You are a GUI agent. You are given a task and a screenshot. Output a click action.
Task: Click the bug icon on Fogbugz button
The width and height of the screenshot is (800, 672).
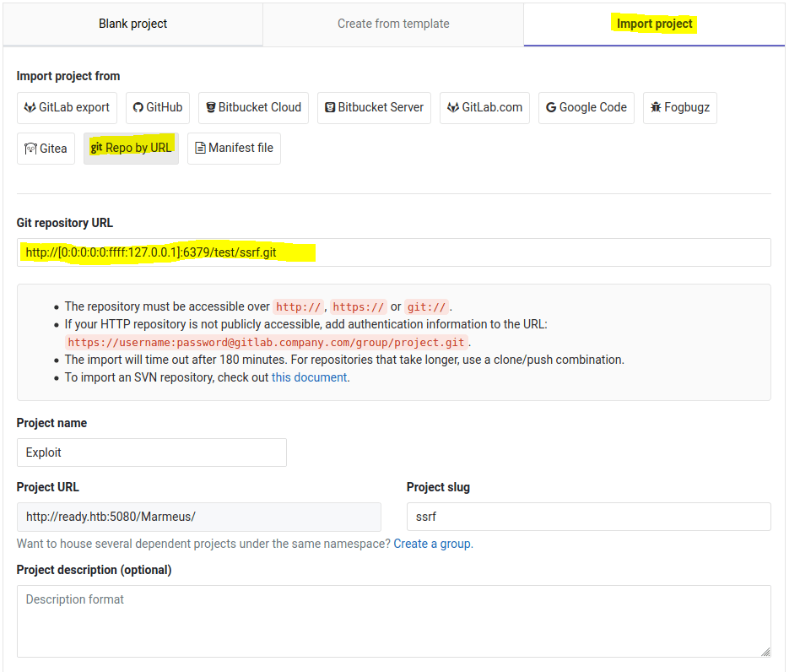click(x=657, y=108)
